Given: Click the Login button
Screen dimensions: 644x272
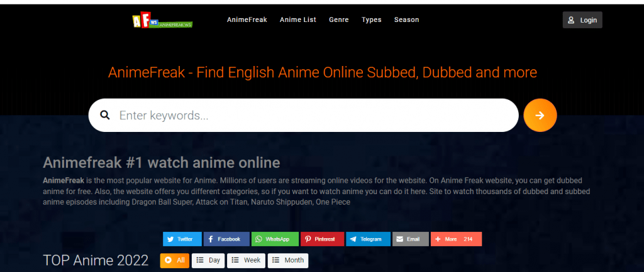Looking at the screenshot, I should click(x=582, y=19).
